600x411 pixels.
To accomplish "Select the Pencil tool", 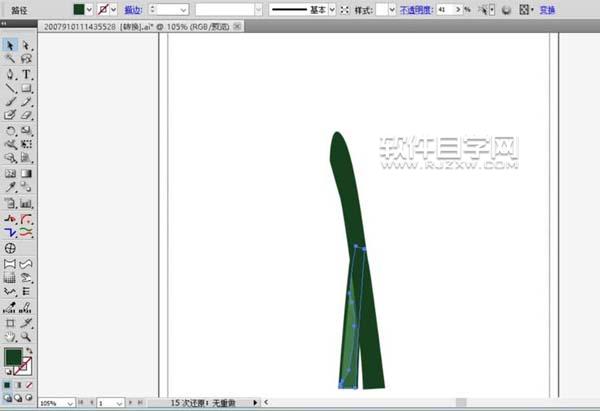I will click(26, 101).
